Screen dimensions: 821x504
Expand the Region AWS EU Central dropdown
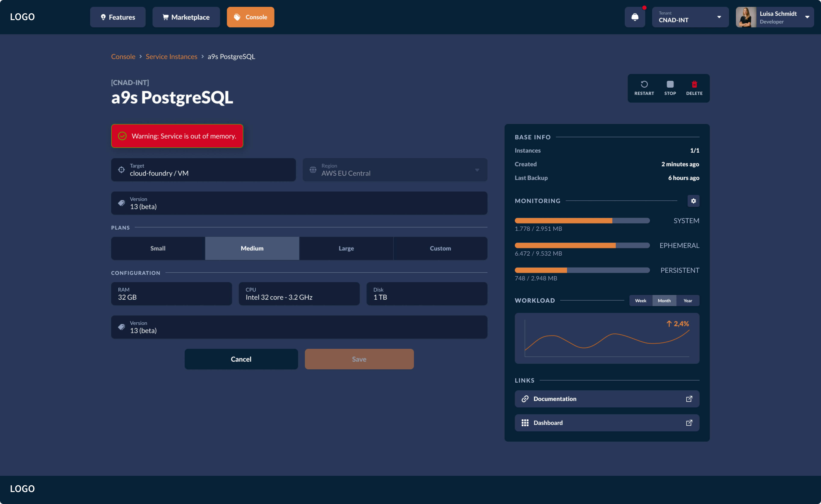(x=395, y=170)
